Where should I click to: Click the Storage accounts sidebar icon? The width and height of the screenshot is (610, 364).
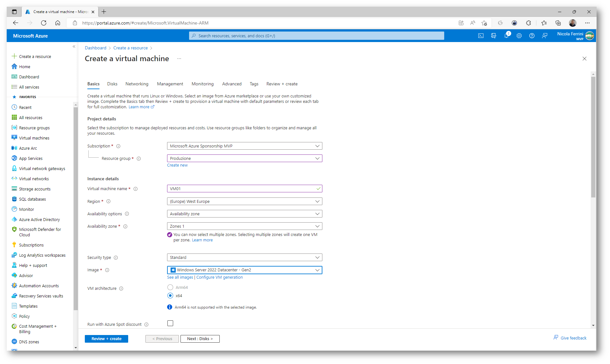point(14,189)
